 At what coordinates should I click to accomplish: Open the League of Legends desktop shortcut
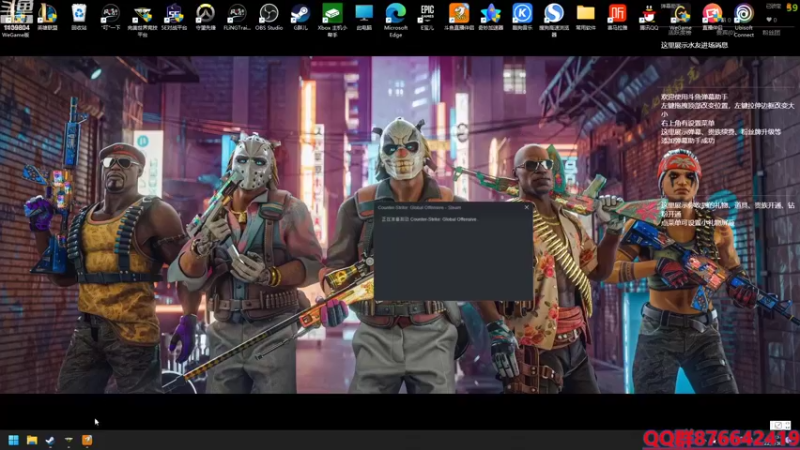(47, 17)
